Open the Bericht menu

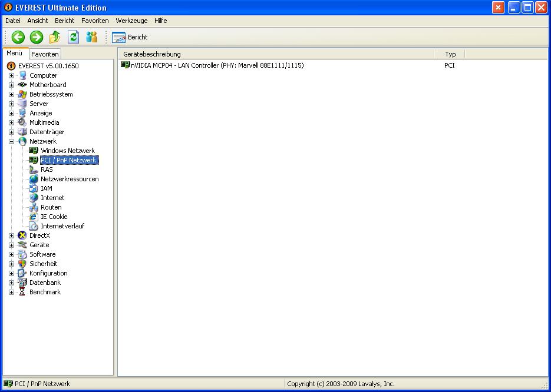click(65, 21)
